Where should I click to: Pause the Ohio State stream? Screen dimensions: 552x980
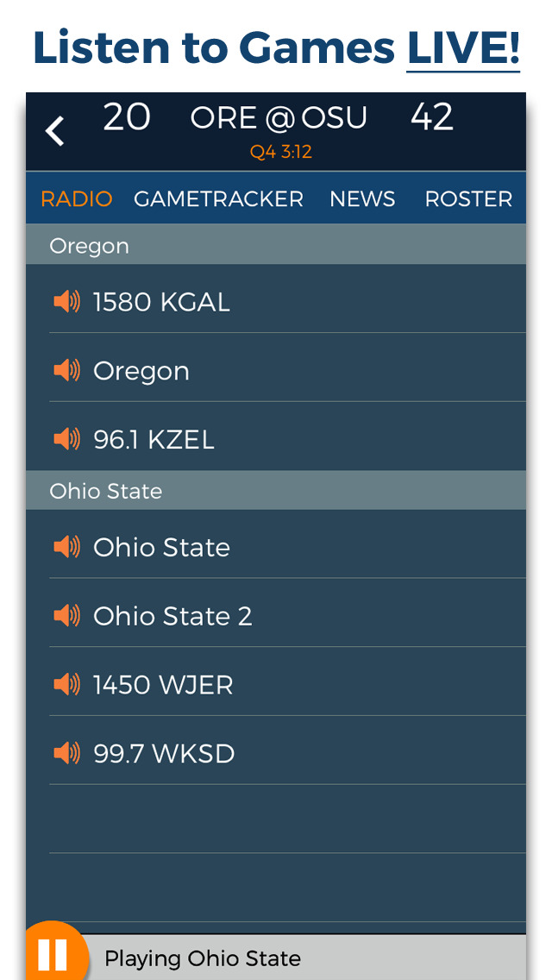click(53, 955)
